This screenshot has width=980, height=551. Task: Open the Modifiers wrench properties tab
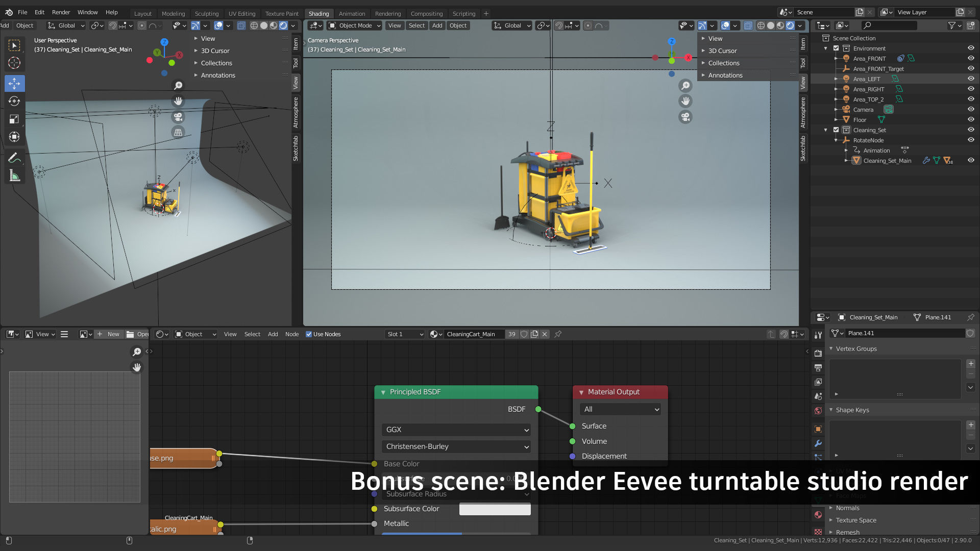[x=818, y=443]
